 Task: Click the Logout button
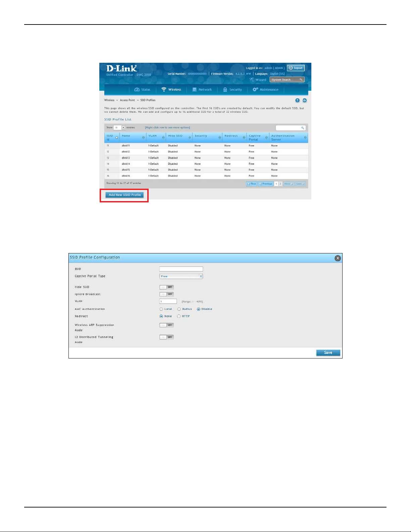296,68
